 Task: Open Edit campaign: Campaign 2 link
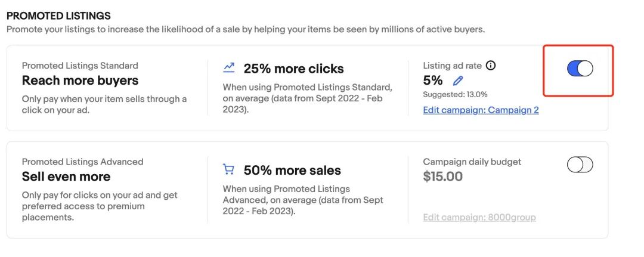pos(481,110)
